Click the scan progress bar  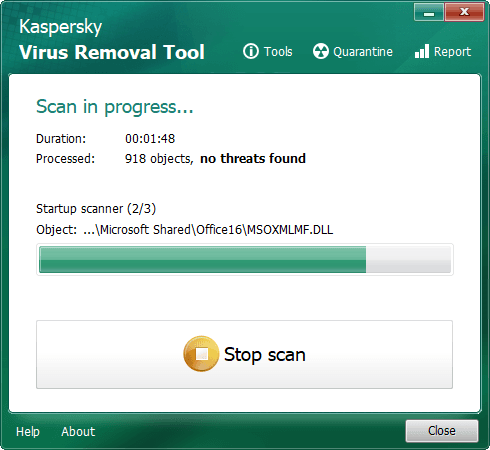point(245,259)
